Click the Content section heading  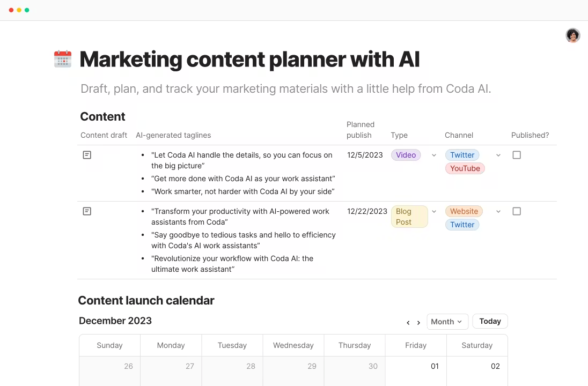(102, 116)
